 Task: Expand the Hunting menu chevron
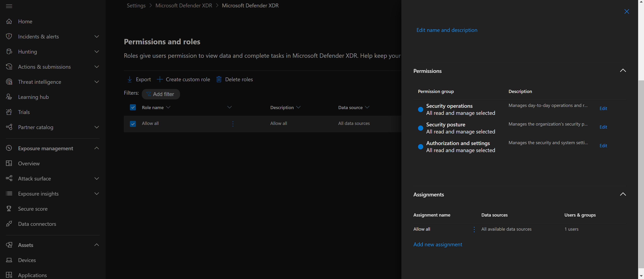(x=97, y=52)
